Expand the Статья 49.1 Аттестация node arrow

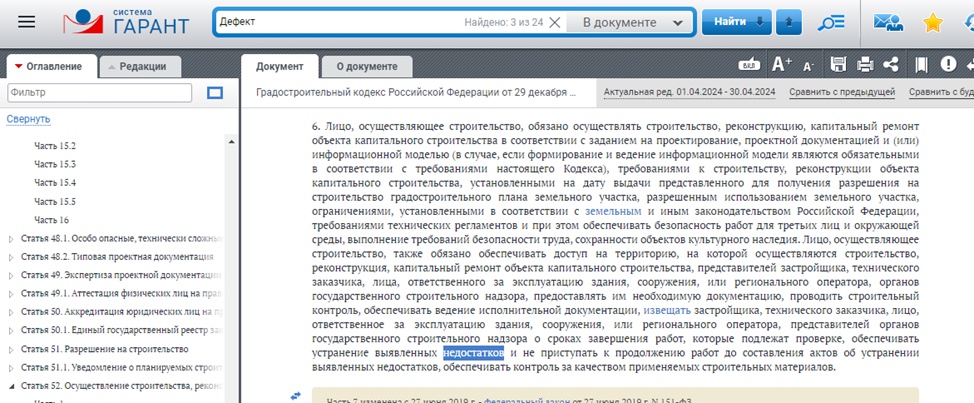click(12, 294)
